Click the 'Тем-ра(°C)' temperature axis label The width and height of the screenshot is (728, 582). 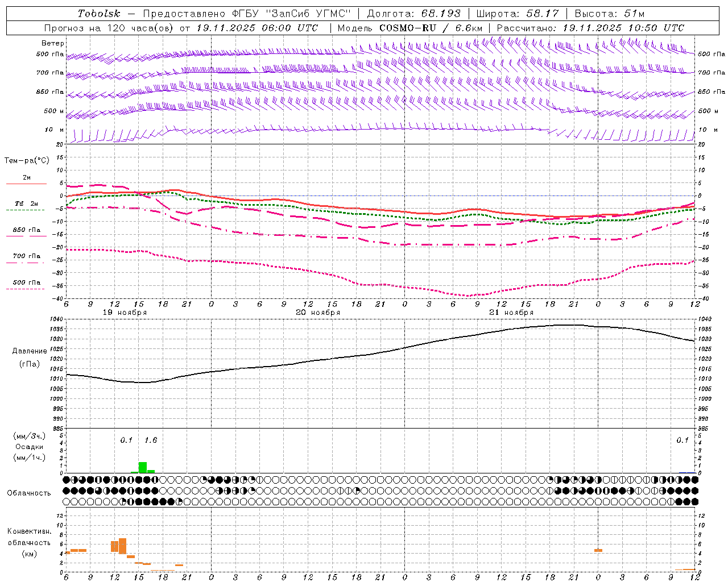[x=27, y=161]
